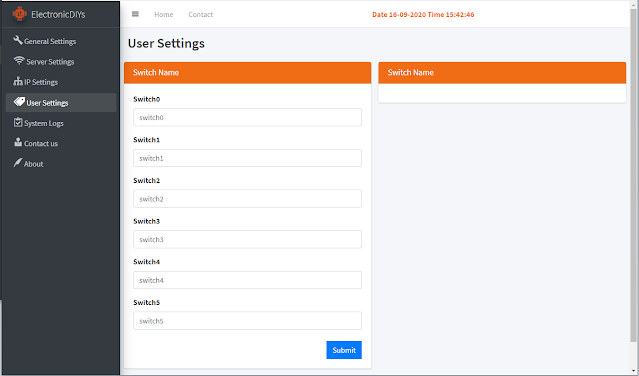Click the ElectronicDIYs logo icon
The image size is (639, 376).
[x=19, y=14]
